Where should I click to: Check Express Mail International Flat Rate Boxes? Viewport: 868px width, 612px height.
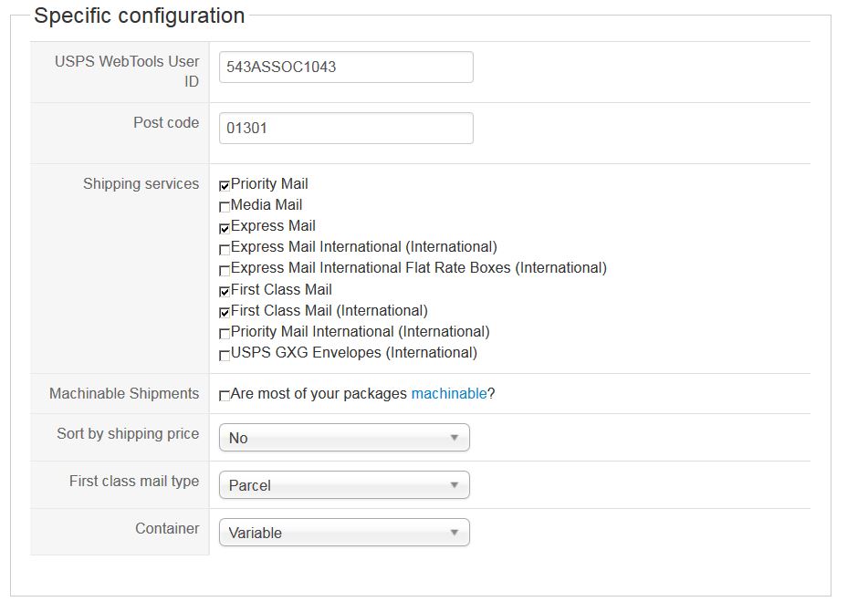coord(225,270)
